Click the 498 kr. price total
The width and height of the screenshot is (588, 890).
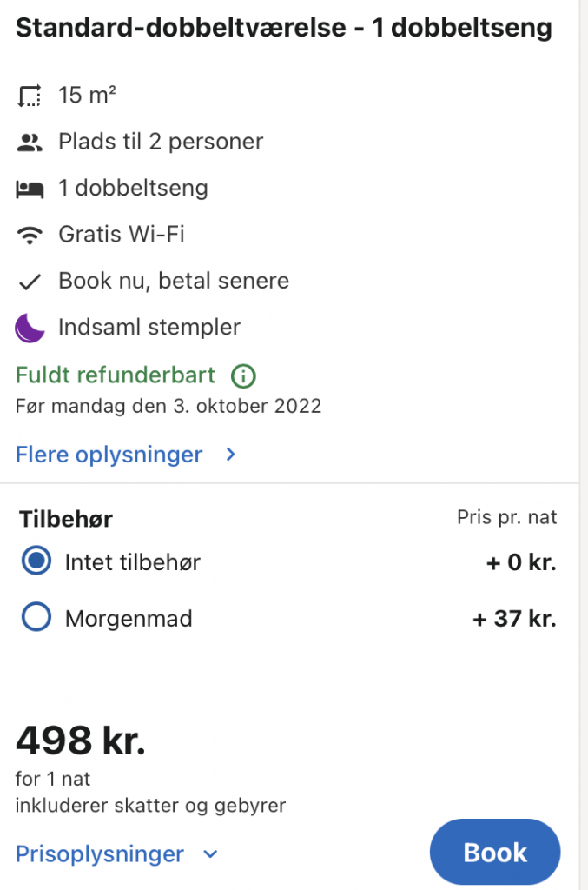(81, 741)
